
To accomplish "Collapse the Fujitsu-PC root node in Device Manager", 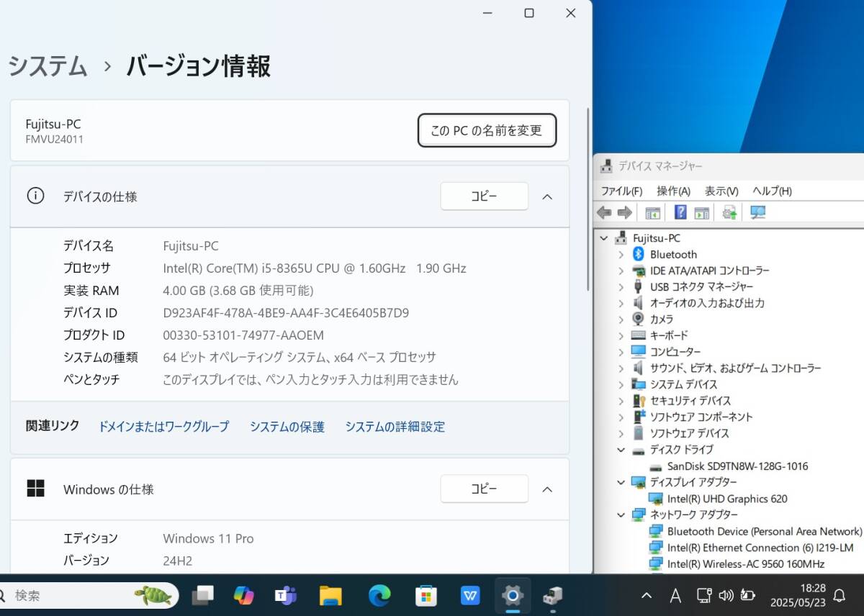I will coord(603,238).
